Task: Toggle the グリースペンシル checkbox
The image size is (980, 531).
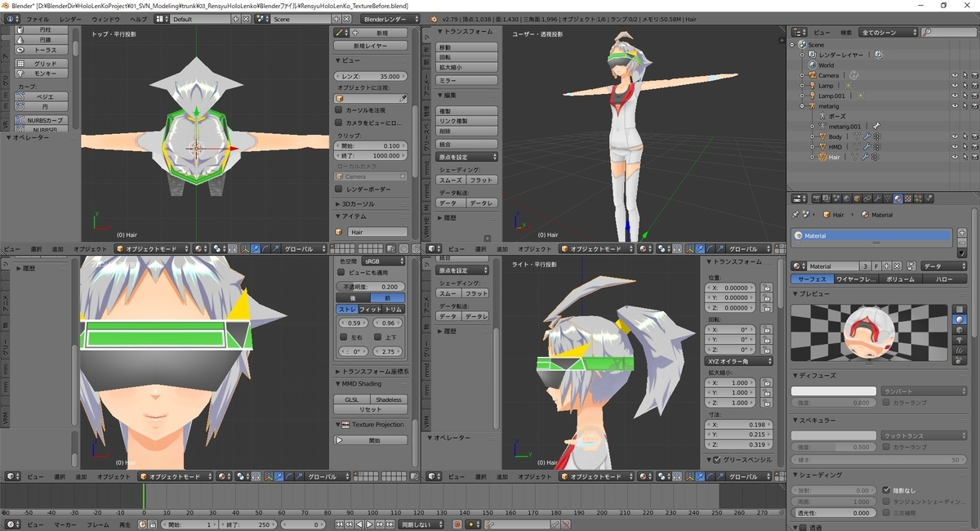Action: [717, 460]
